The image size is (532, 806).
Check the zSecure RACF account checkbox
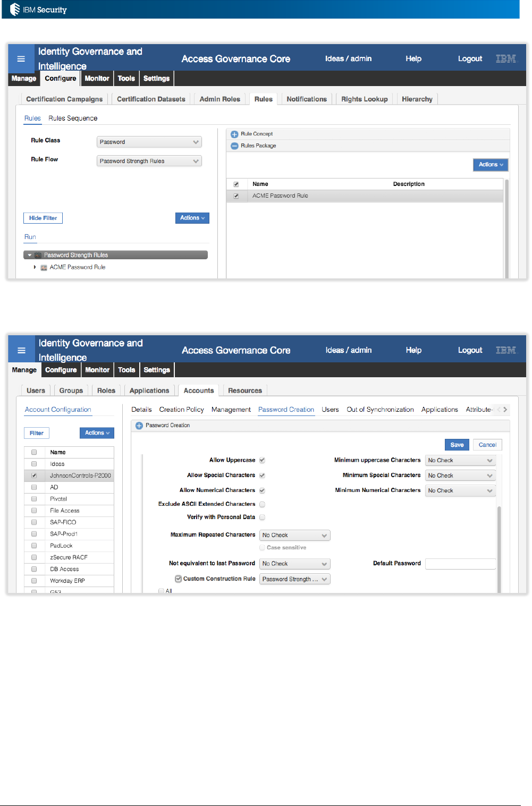click(34, 557)
